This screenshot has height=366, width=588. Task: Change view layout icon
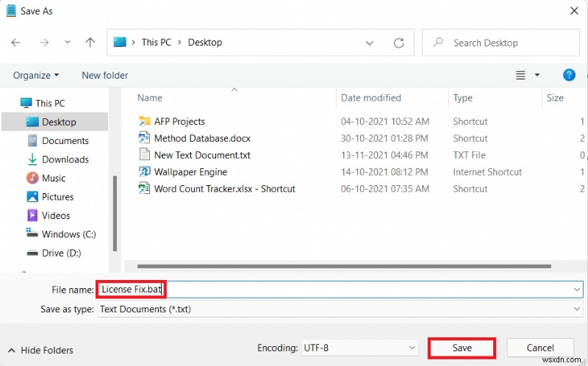pos(520,76)
